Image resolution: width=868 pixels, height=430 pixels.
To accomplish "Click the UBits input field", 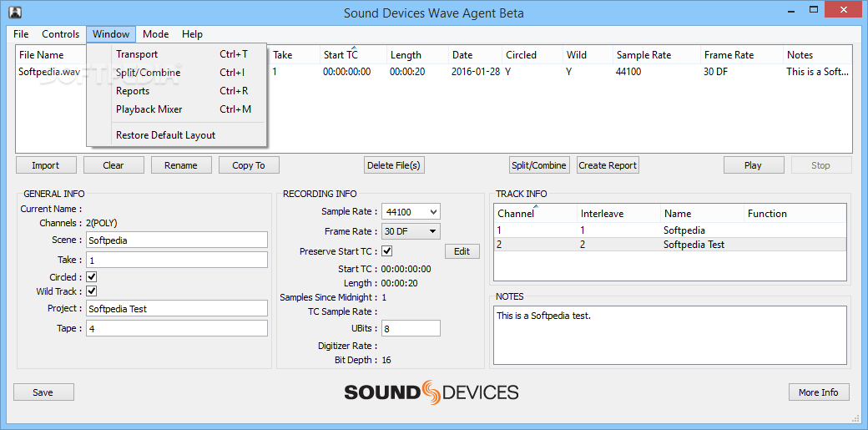I will [x=410, y=328].
